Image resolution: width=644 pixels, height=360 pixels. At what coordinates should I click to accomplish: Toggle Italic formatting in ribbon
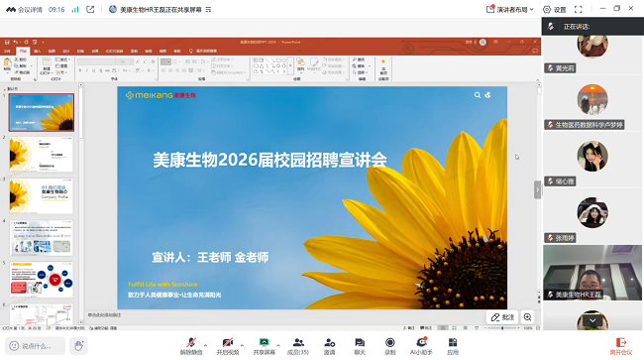pos(86,70)
